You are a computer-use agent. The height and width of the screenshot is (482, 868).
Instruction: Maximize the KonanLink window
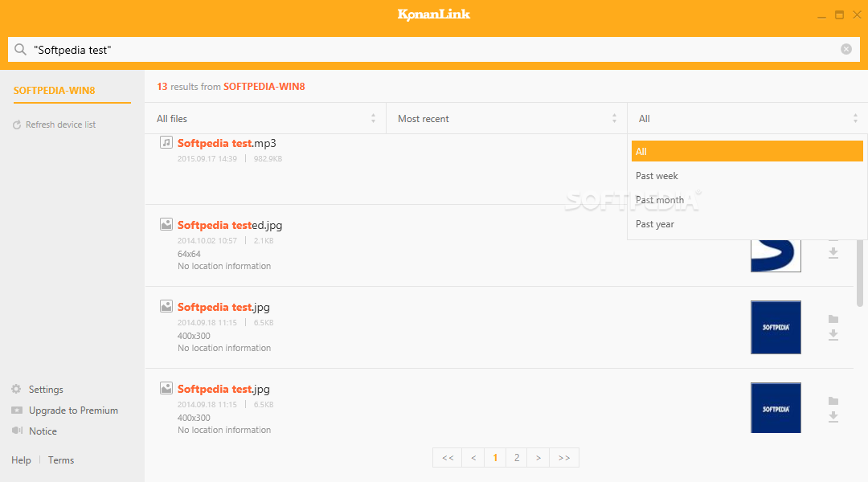coord(839,15)
